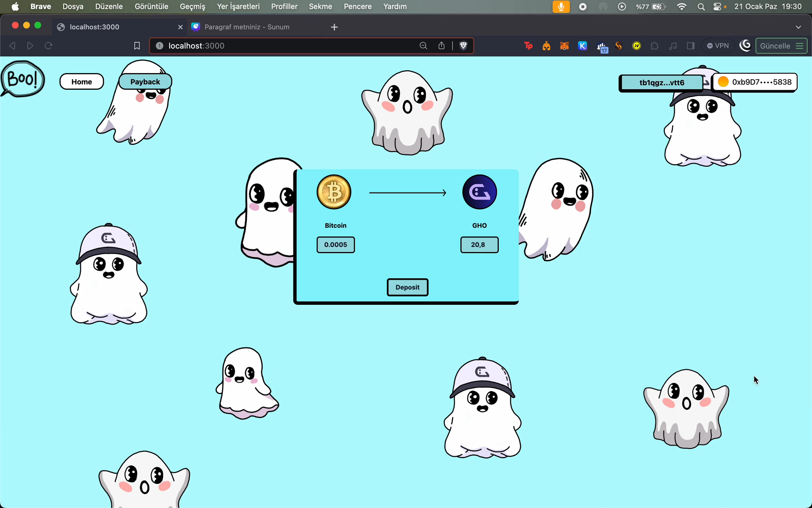Bookmark this page with the bookmark icon

137,46
